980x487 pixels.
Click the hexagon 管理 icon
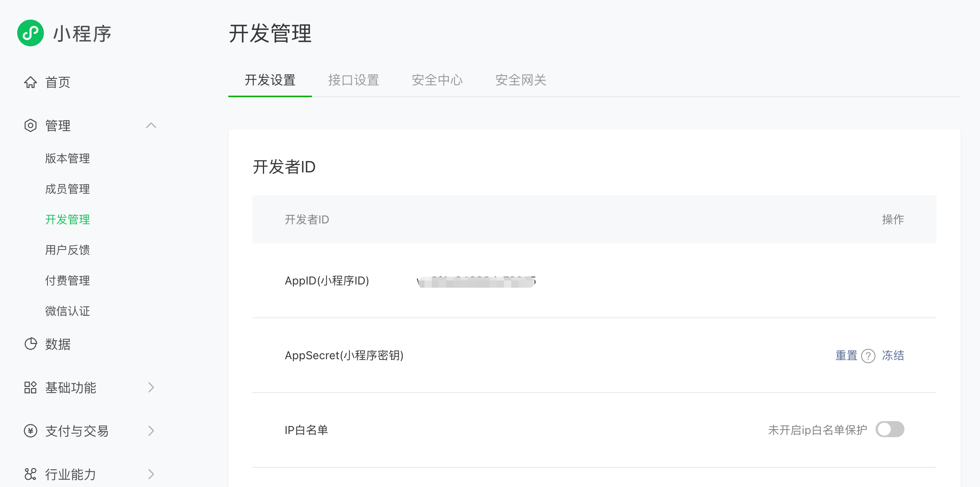tap(31, 126)
